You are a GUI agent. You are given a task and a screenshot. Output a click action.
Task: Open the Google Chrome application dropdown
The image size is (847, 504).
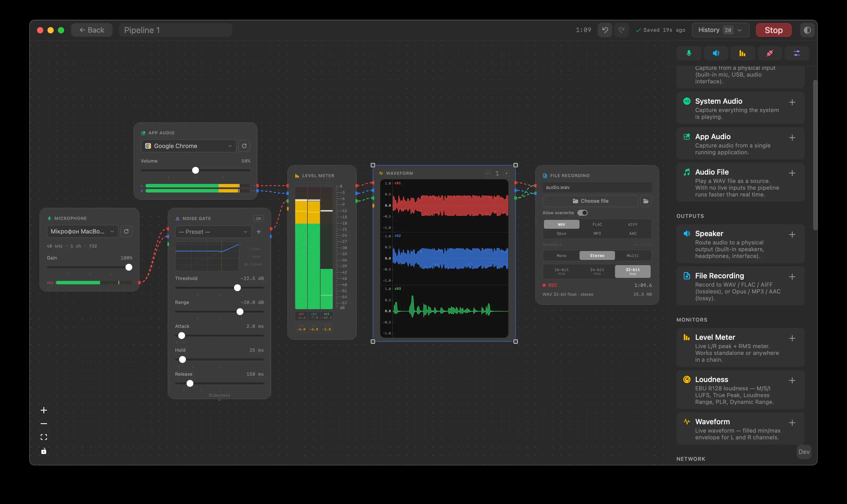coord(189,146)
